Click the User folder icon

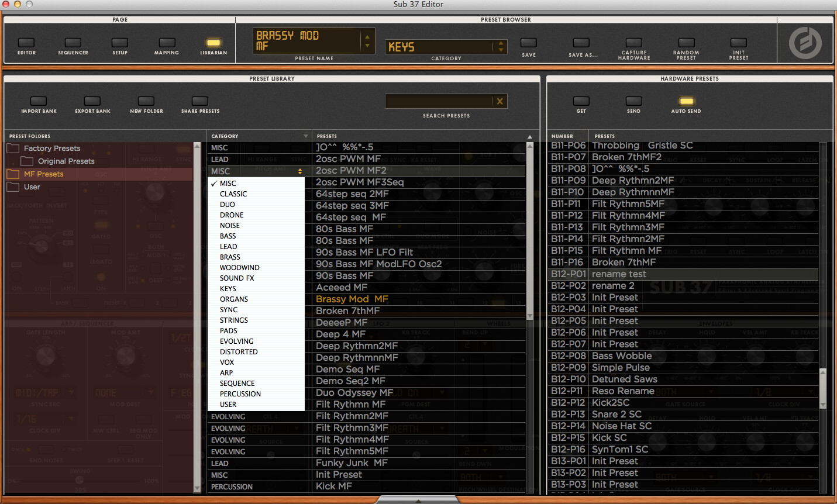coord(13,187)
